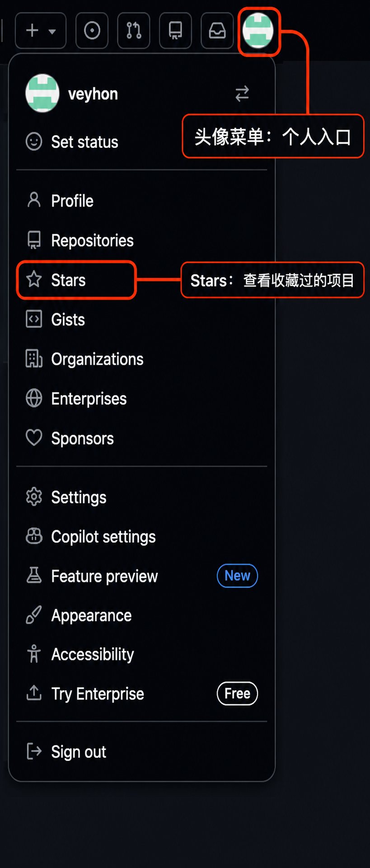
Task: Click the account switch arrows icon
Action: [x=242, y=94]
